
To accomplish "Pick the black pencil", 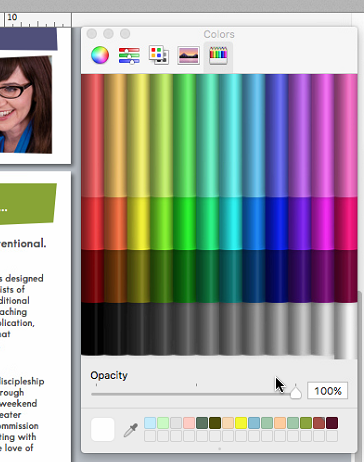I will (92, 328).
